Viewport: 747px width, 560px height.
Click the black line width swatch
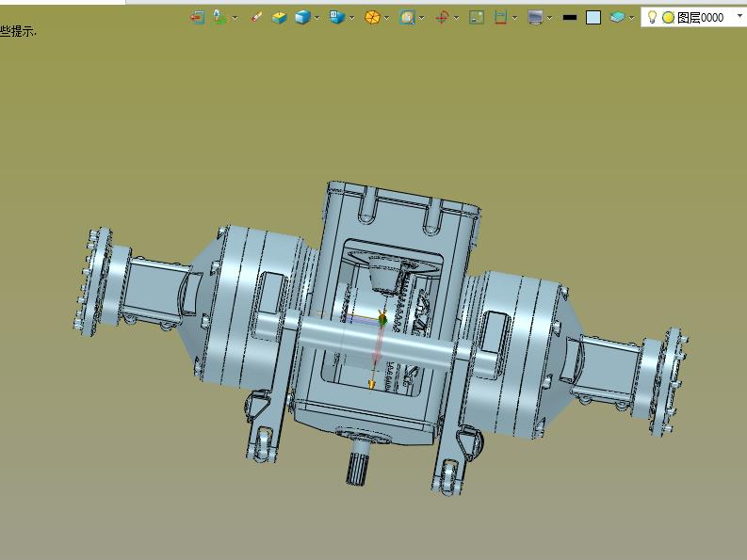570,18
